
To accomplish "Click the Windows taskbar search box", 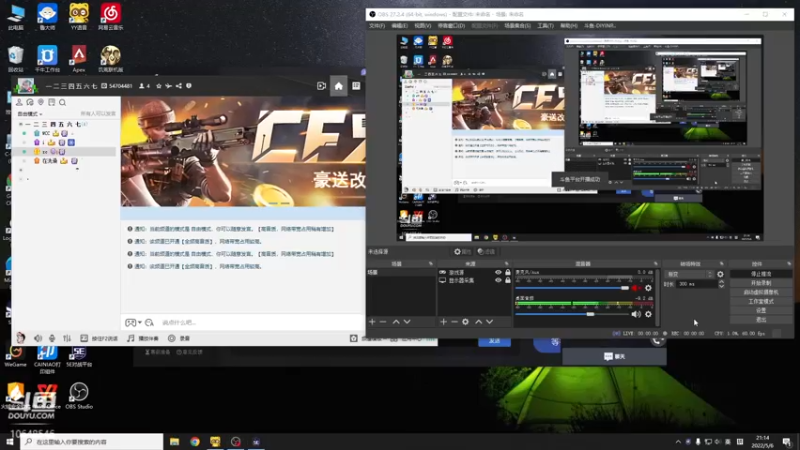I will pyautogui.click(x=92, y=442).
